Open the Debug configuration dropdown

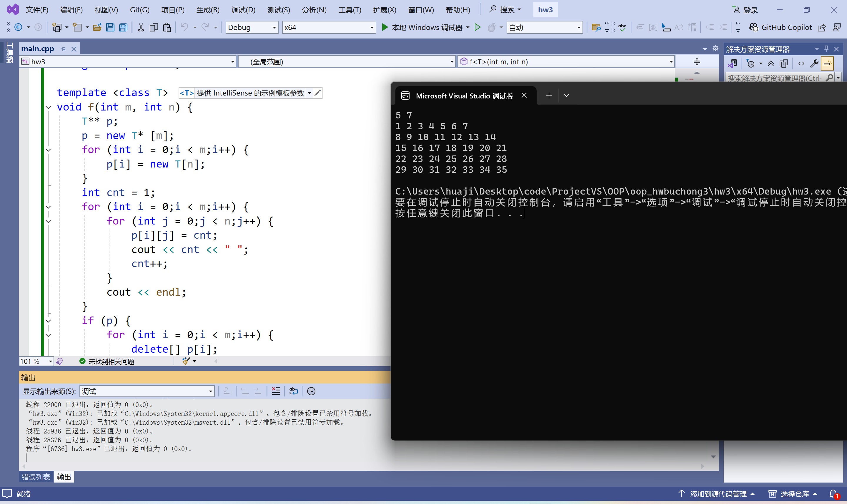pyautogui.click(x=274, y=28)
